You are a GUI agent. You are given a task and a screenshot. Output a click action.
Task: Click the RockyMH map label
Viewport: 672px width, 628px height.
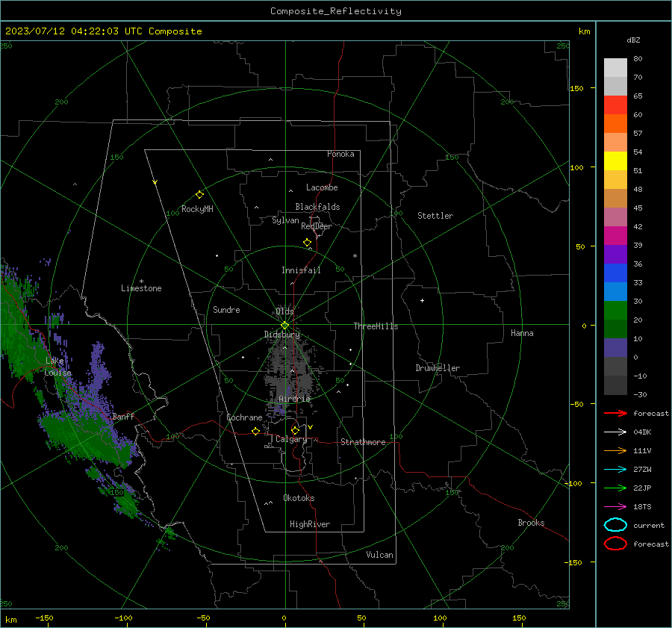point(197,209)
